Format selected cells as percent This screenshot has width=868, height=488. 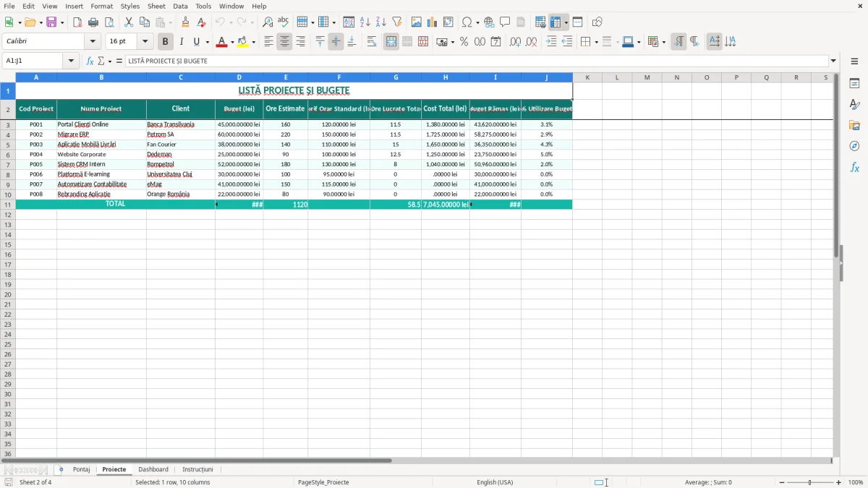464,42
